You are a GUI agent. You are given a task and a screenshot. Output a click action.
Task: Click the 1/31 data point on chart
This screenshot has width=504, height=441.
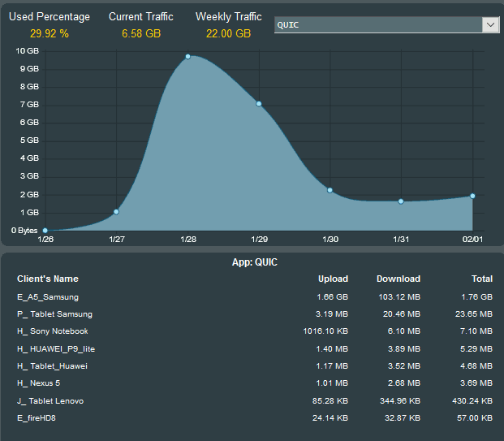point(401,201)
